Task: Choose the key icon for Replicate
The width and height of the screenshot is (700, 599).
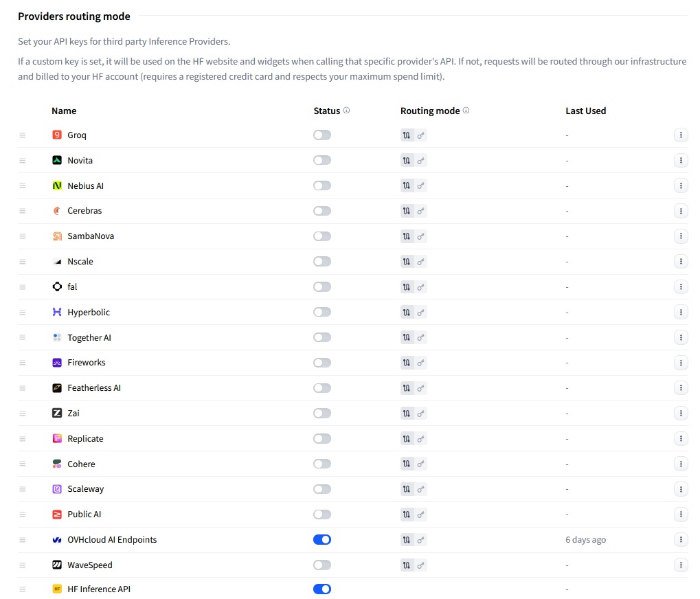Action: (421, 439)
